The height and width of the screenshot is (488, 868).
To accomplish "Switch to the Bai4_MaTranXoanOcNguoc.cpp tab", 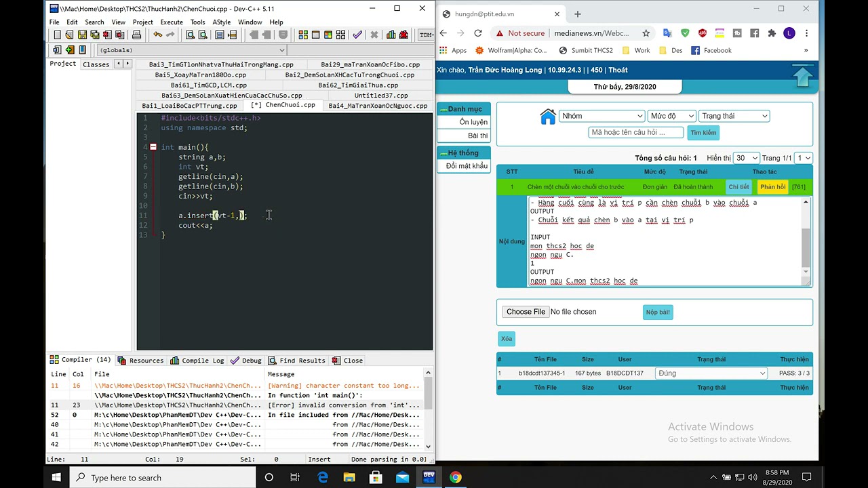I will pyautogui.click(x=378, y=106).
